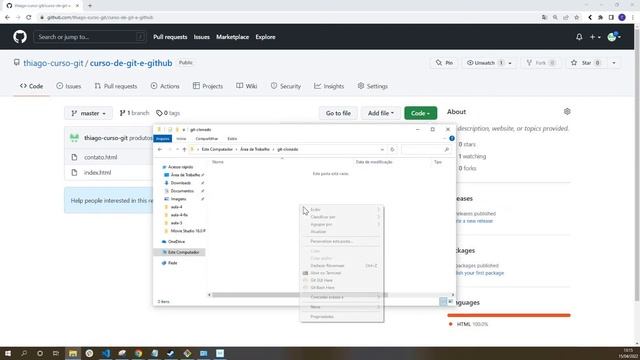640x360 pixels.
Task: Switch to the Issues repository tab
Action: tap(69, 86)
